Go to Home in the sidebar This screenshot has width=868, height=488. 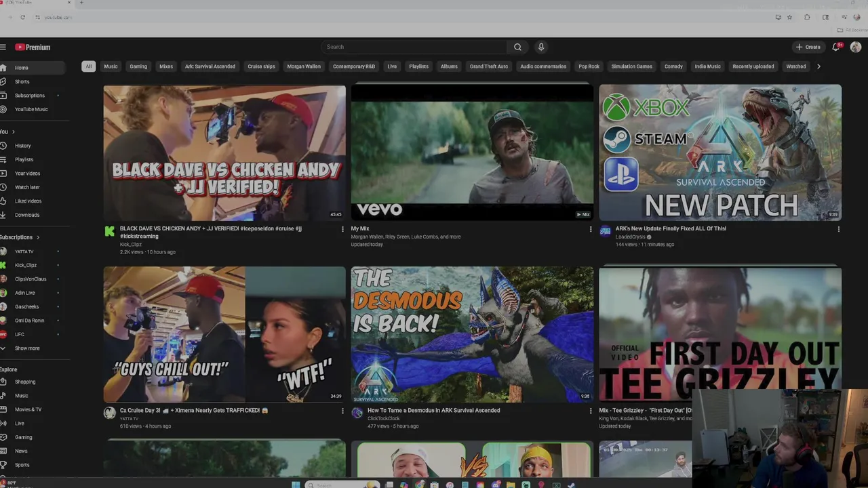[x=32, y=68]
